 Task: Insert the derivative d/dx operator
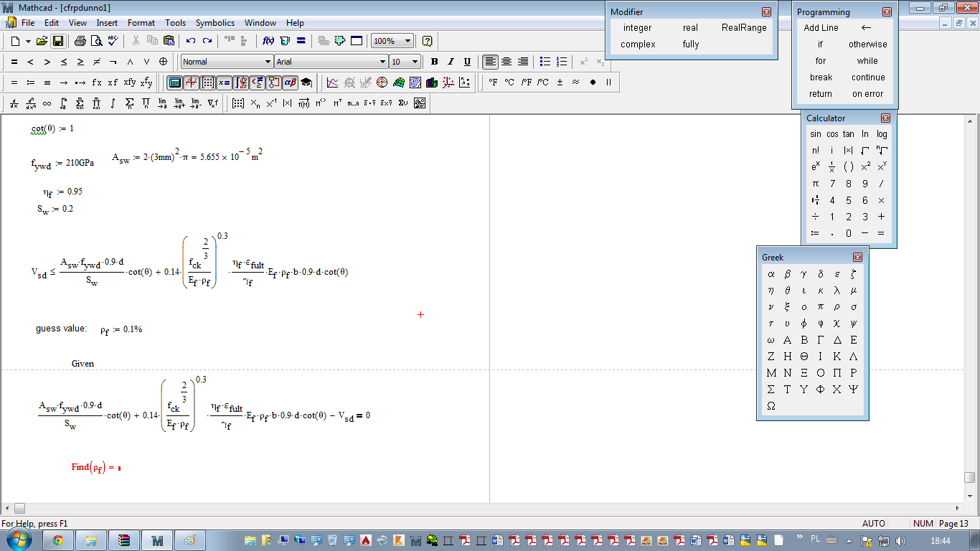click(x=14, y=103)
